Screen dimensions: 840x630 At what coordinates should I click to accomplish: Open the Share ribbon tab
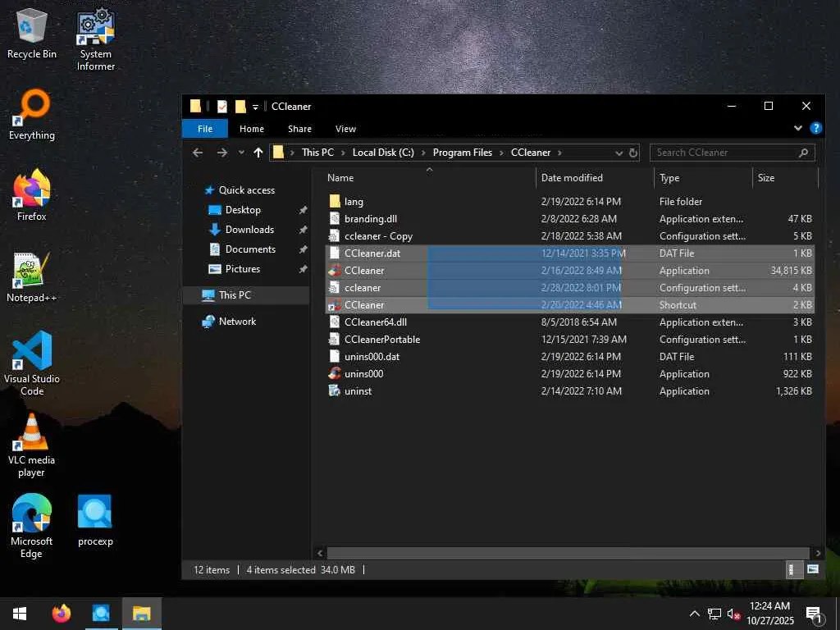pos(299,129)
